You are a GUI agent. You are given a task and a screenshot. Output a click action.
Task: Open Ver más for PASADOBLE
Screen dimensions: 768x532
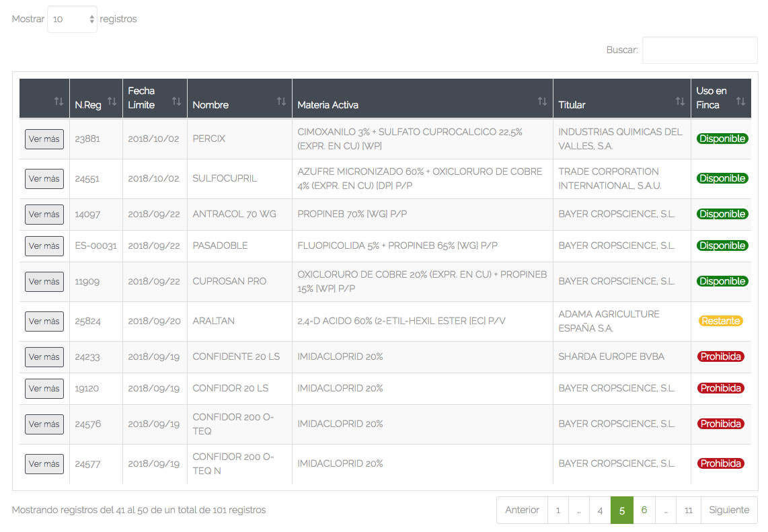(x=44, y=246)
